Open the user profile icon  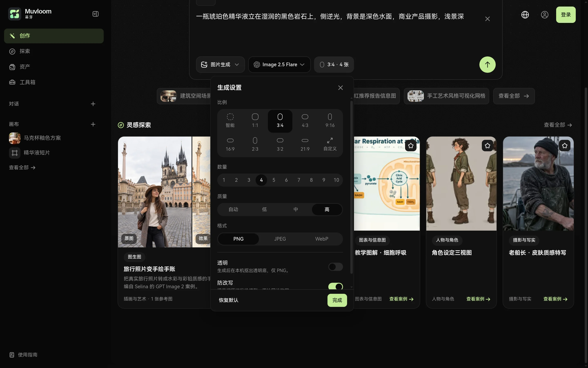[545, 15]
